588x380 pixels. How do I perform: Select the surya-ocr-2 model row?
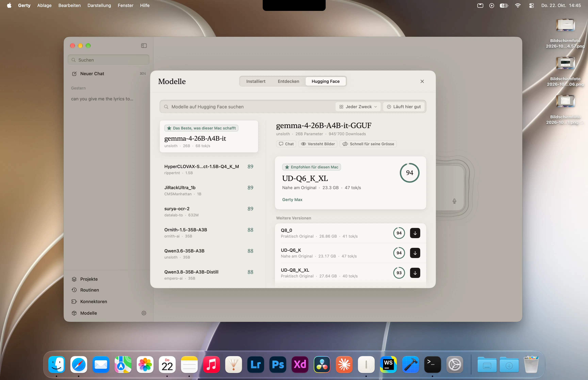tap(209, 211)
